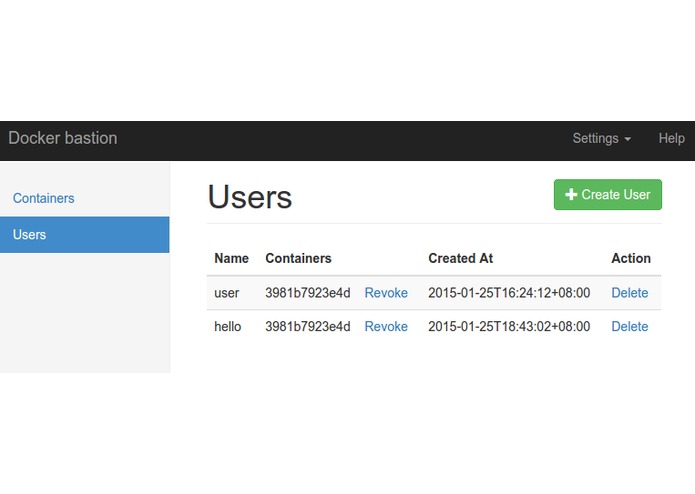The width and height of the screenshot is (695, 494).
Task: Click the Docker bastion brand title
Action: [x=62, y=138]
